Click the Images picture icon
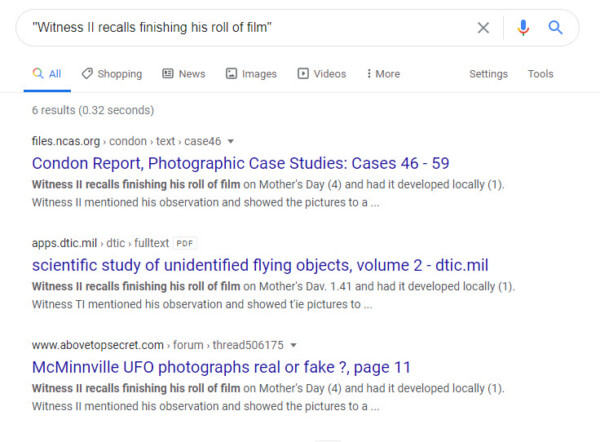The height and width of the screenshot is (442, 600). coord(231,73)
